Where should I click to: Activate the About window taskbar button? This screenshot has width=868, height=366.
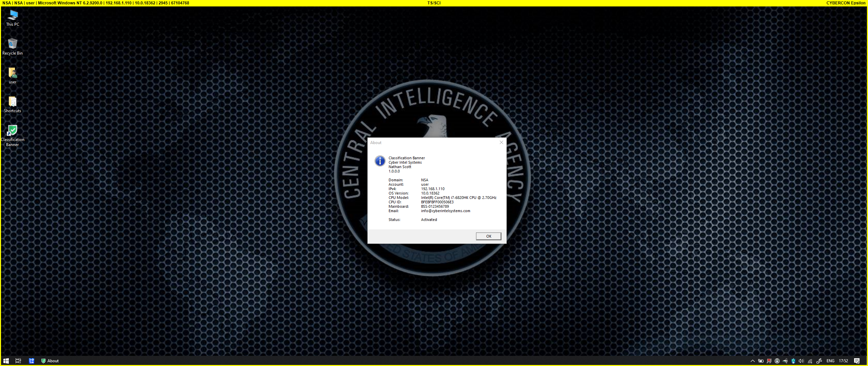point(50,361)
